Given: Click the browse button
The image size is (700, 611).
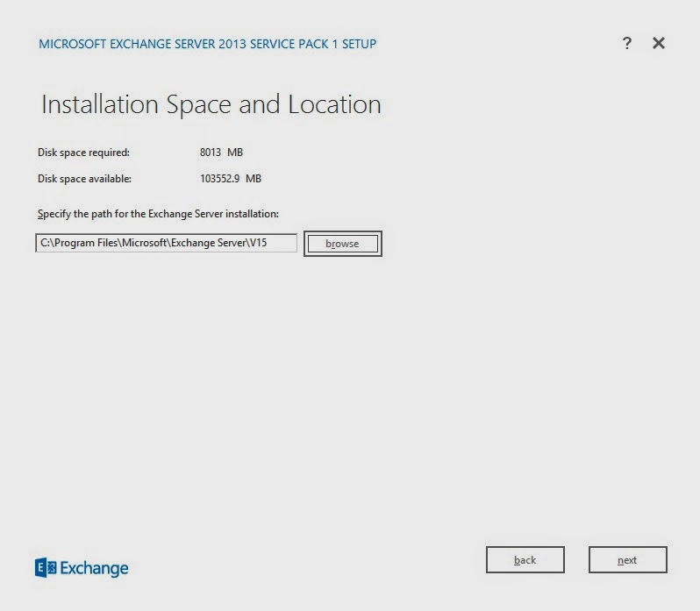Looking at the screenshot, I should [342, 244].
